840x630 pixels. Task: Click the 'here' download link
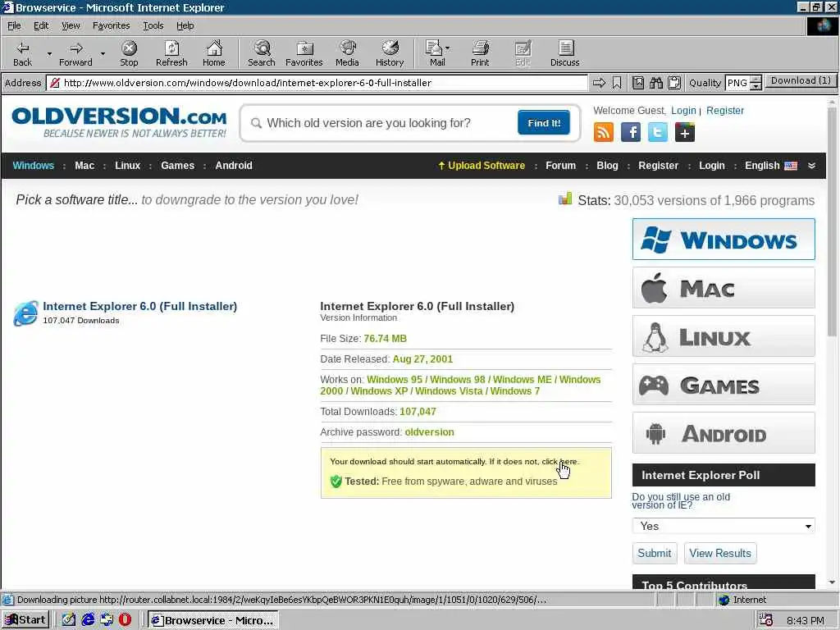pyautogui.click(x=568, y=461)
